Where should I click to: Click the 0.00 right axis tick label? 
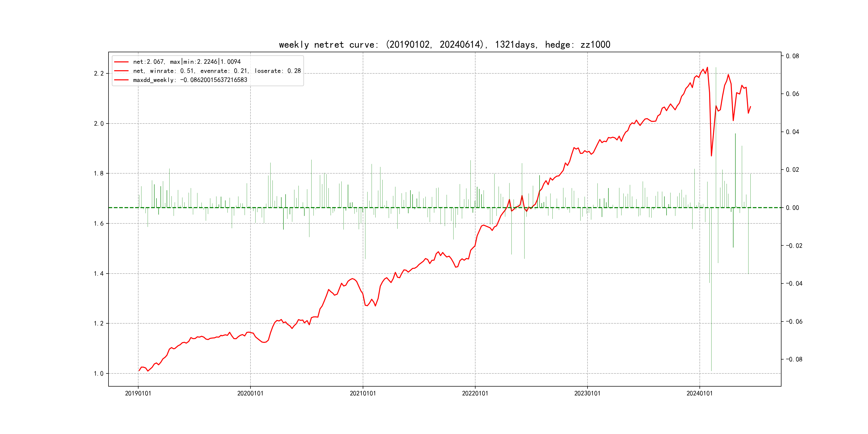[792, 208]
